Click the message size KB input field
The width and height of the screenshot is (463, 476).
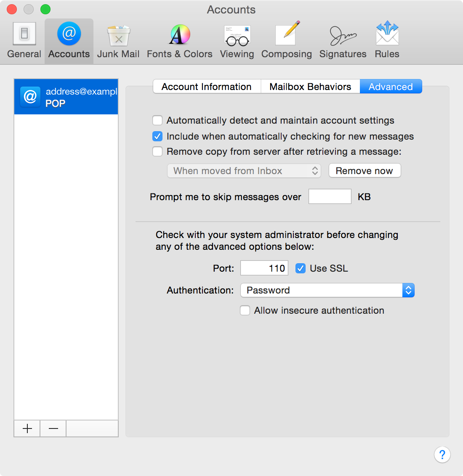[330, 196]
